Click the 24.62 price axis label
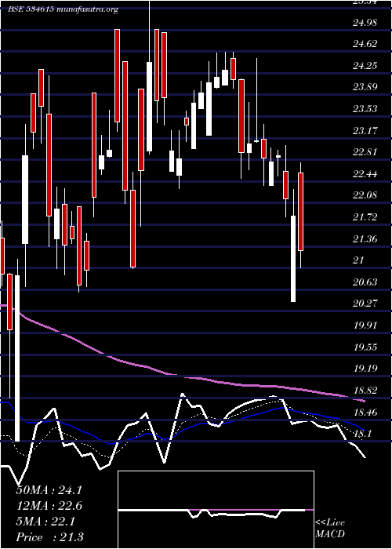392x549 pixels. 365,44
